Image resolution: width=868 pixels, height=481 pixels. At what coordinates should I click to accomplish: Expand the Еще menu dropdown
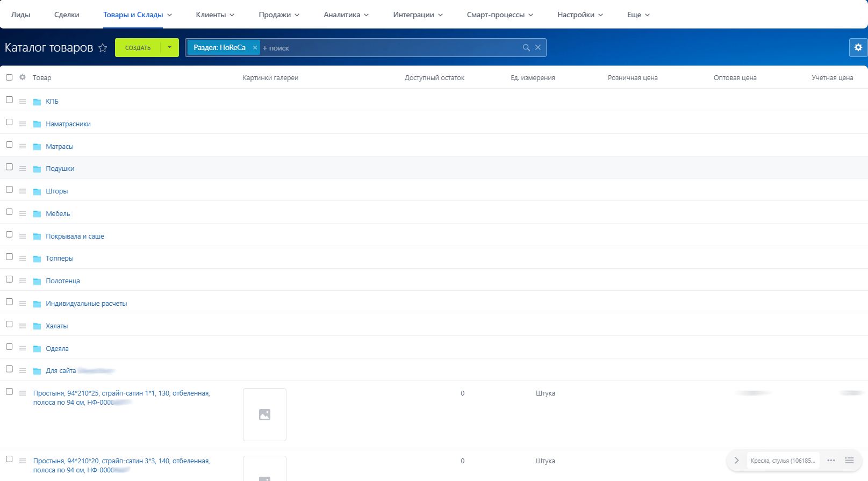pos(638,15)
